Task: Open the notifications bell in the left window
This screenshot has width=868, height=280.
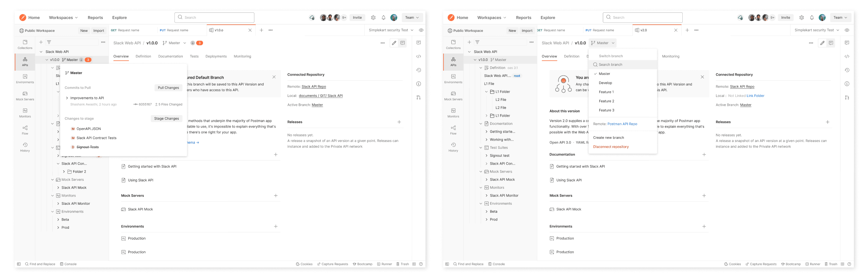Action: pos(383,17)
